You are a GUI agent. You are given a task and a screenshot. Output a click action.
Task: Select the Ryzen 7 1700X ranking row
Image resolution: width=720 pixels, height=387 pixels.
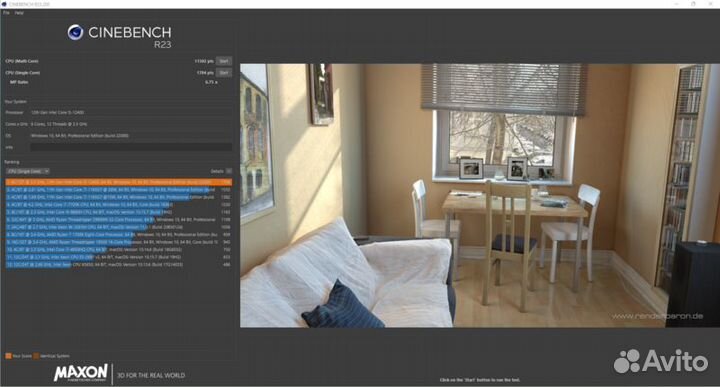pos(118,235)
